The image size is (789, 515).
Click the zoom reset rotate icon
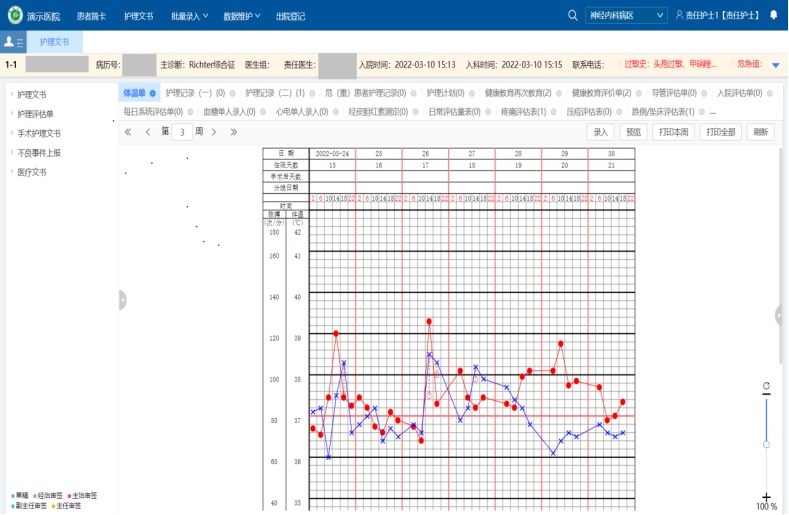pos(766,386)
